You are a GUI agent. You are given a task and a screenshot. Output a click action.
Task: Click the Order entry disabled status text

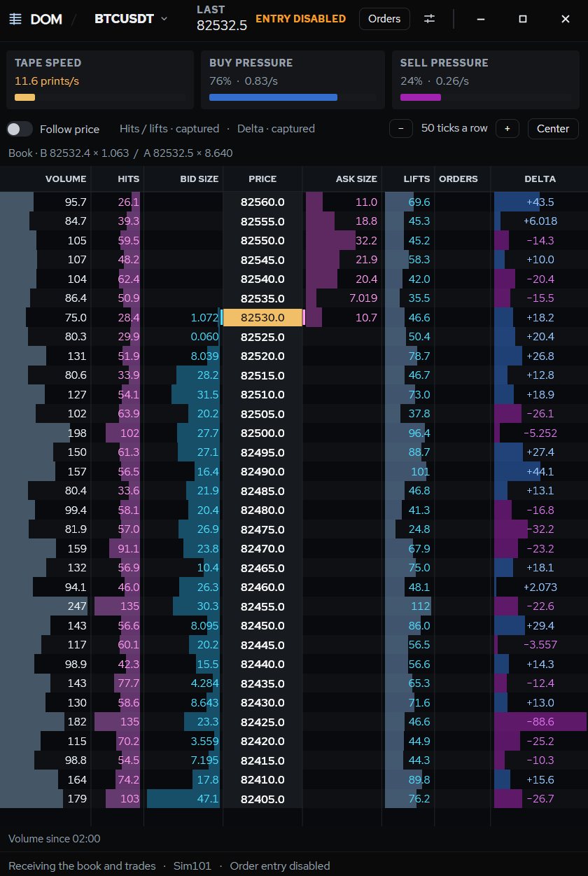tap(280, 866)
